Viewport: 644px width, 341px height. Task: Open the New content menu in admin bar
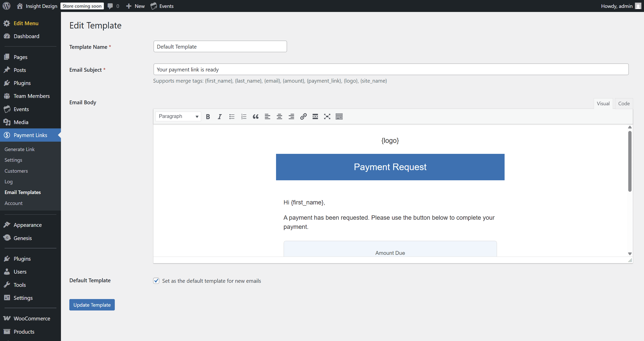(x=136, y=6)
